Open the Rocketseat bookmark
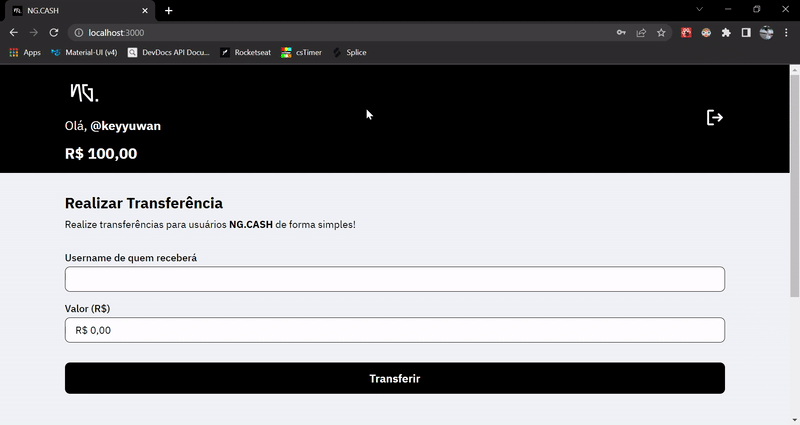Screen dimensions: 800x425 pos(245,53)
